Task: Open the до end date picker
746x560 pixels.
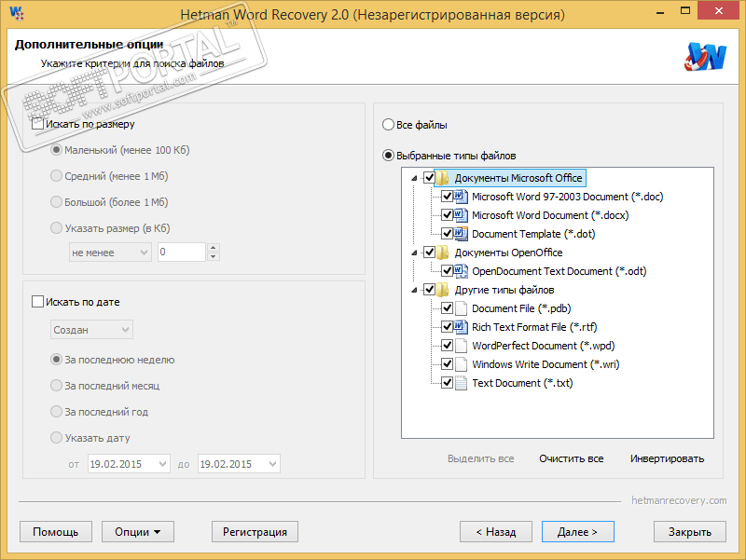Action: click(239, 464)
